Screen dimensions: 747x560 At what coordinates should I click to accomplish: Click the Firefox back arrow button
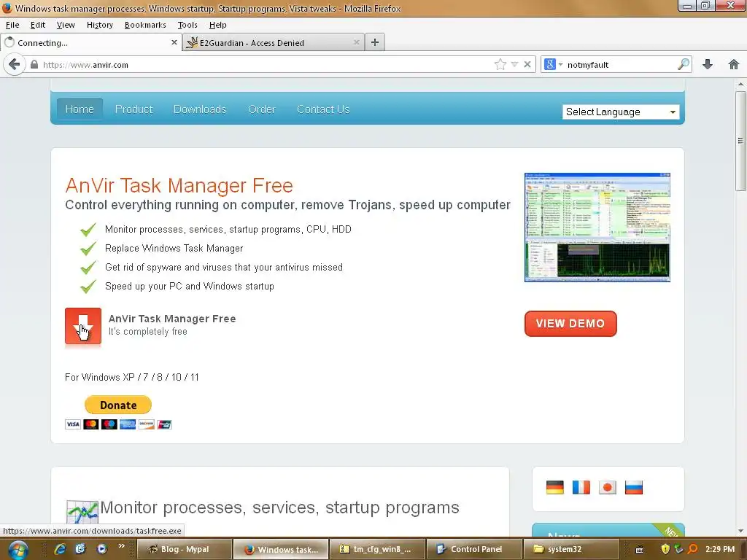coord(15,64)
